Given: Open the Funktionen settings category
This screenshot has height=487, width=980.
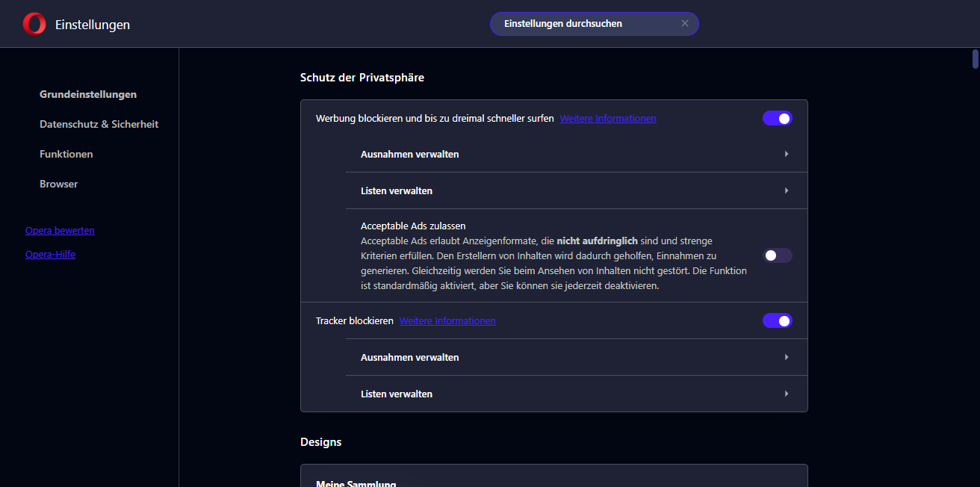Looking at the screenshot, I should (x=66, y=154).
